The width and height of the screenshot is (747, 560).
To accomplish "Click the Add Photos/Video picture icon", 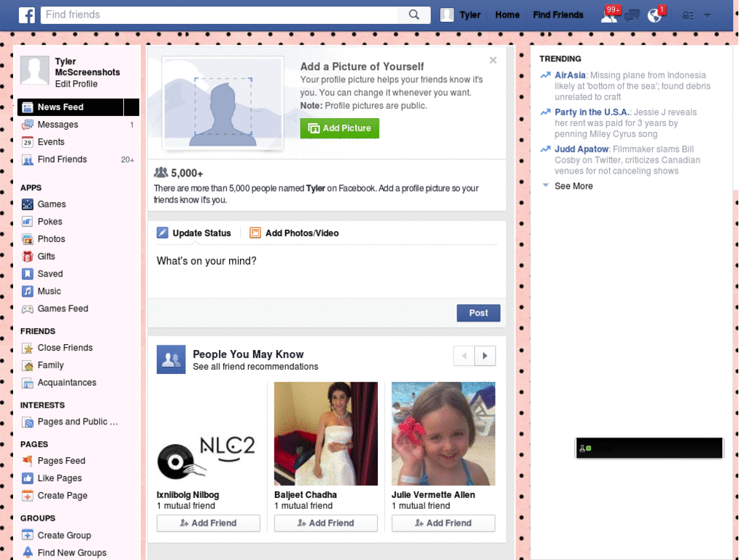I will click(x=255, y=233).
